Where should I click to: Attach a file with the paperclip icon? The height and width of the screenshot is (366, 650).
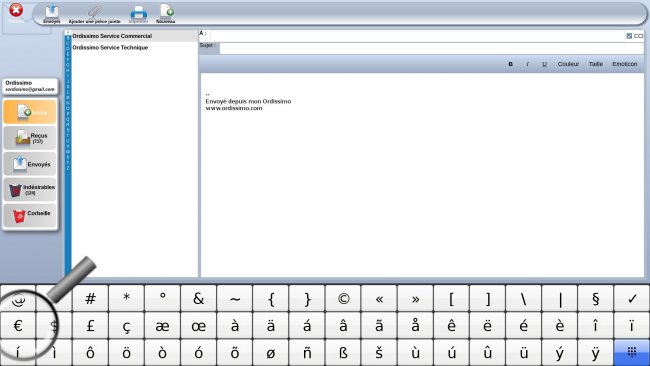(95, 13)
